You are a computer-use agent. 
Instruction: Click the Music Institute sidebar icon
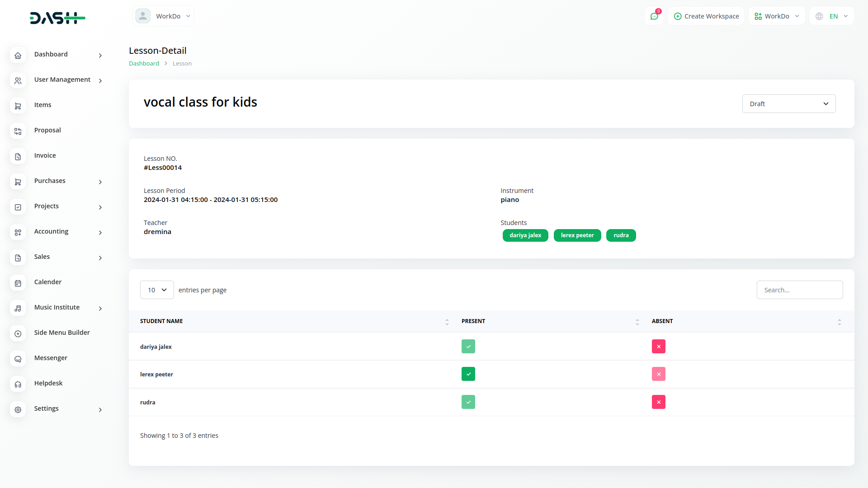coord(18,308)
